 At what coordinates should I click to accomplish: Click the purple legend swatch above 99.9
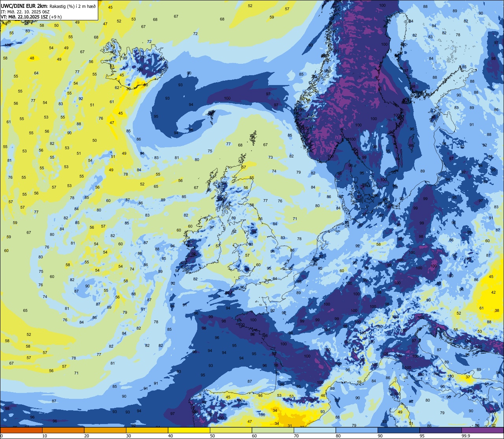pyautogui.click(x=482, y=430)
